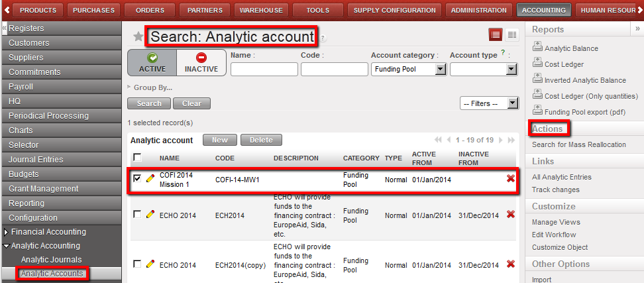Uncheck the COFI 2014 Mission 1 row checkbox

[x=137, y=178]
